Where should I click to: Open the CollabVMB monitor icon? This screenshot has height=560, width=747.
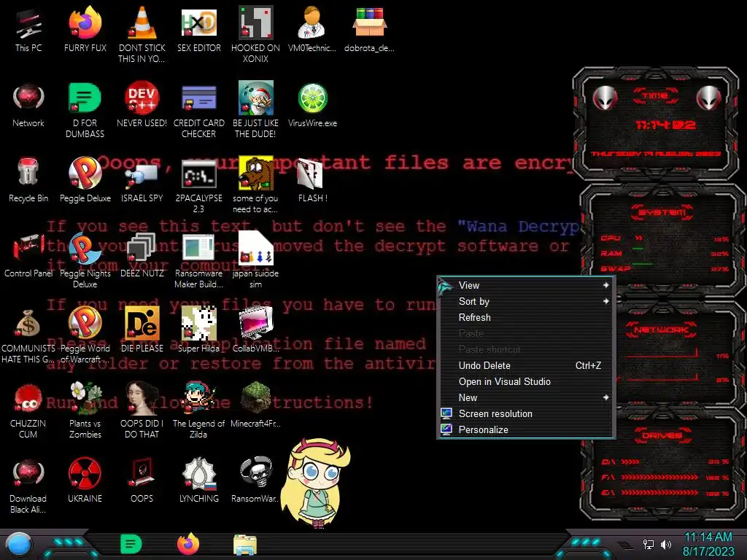[x=255, y=330]
